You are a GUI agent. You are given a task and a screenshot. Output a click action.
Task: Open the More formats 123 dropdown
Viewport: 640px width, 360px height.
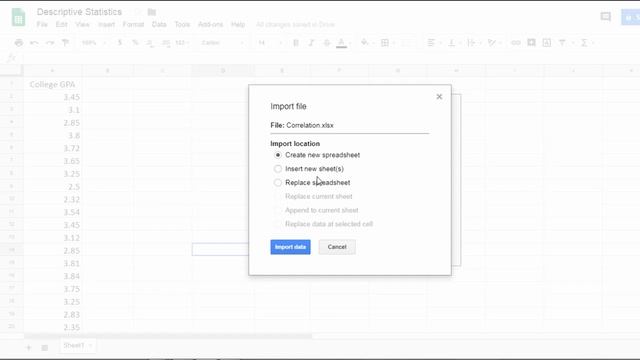point(182,42)
